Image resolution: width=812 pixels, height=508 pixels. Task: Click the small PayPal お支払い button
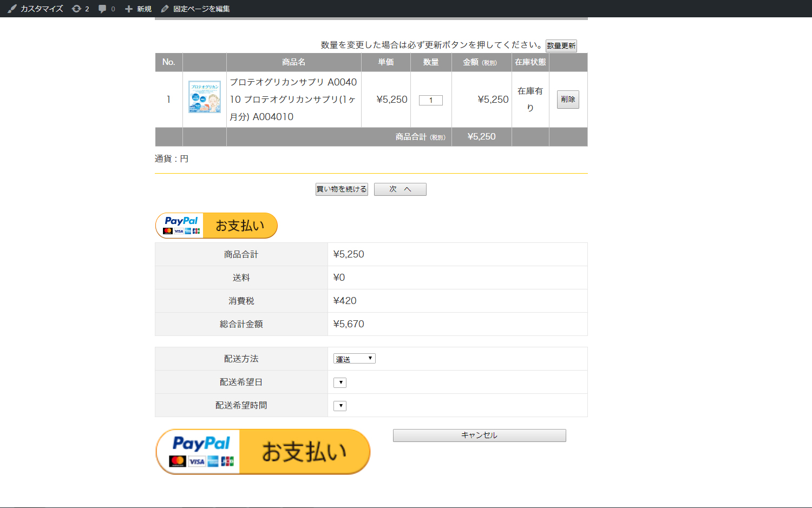[x=217, y=226]
